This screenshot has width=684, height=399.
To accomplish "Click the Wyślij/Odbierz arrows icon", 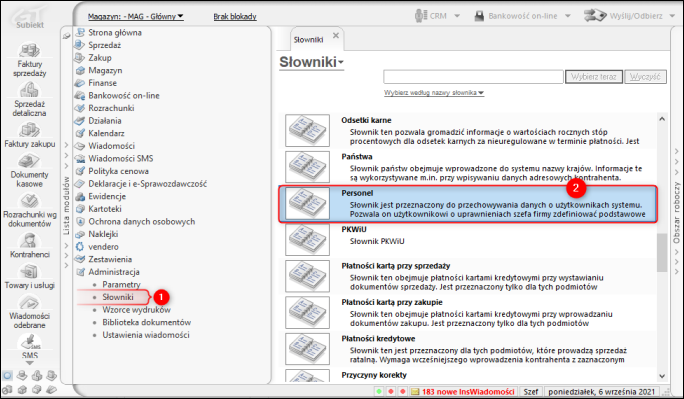I will click(x=595, y=15).
